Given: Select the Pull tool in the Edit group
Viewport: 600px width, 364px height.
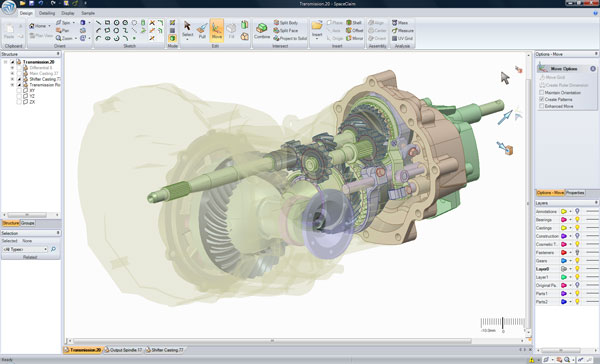Looking at the screenshot, I should tap(202, 30).
